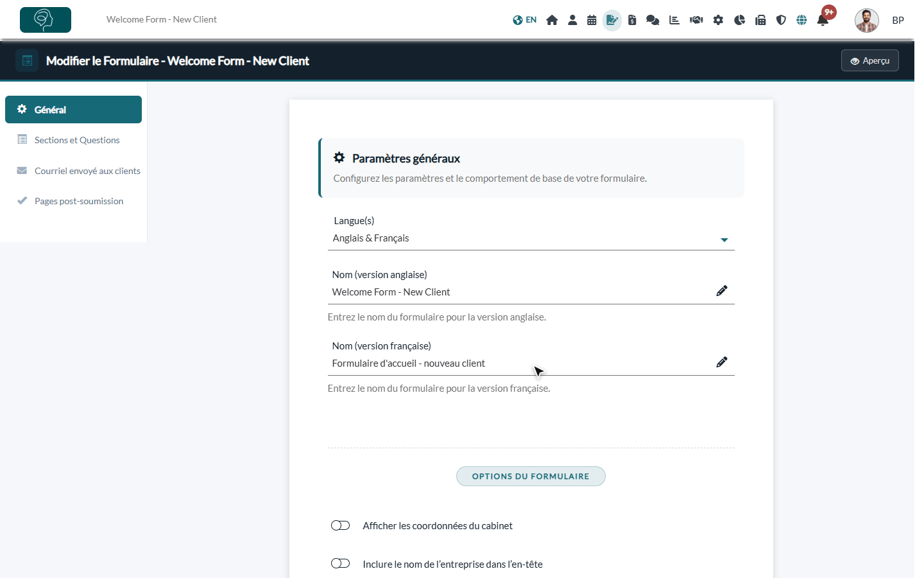The width and height of the screenshot is (924, 578).
Task: Open the shield security icon
Action: click(781, 20)
